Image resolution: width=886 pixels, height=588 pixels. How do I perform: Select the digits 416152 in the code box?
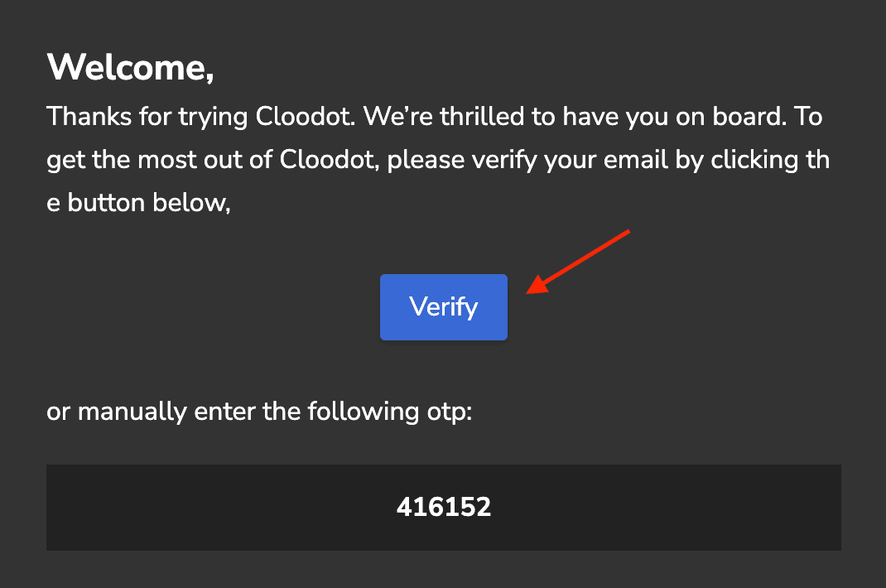tap(443, 508)
